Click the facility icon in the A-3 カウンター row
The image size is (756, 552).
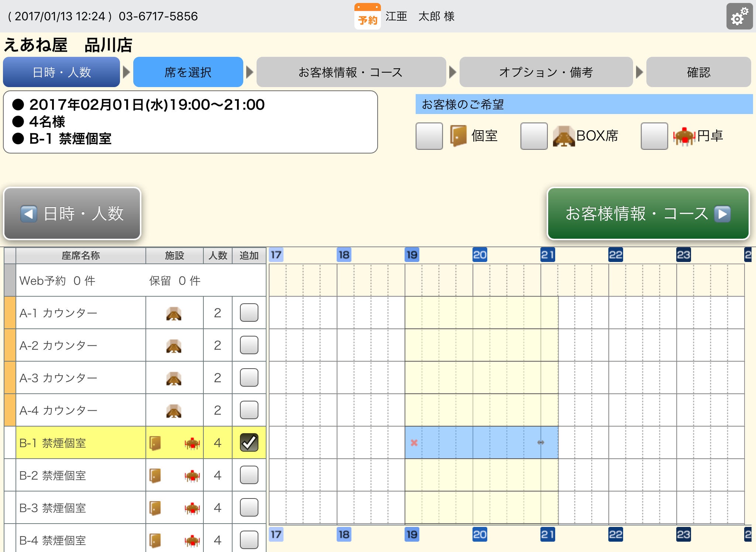click(x=174, y=378)
